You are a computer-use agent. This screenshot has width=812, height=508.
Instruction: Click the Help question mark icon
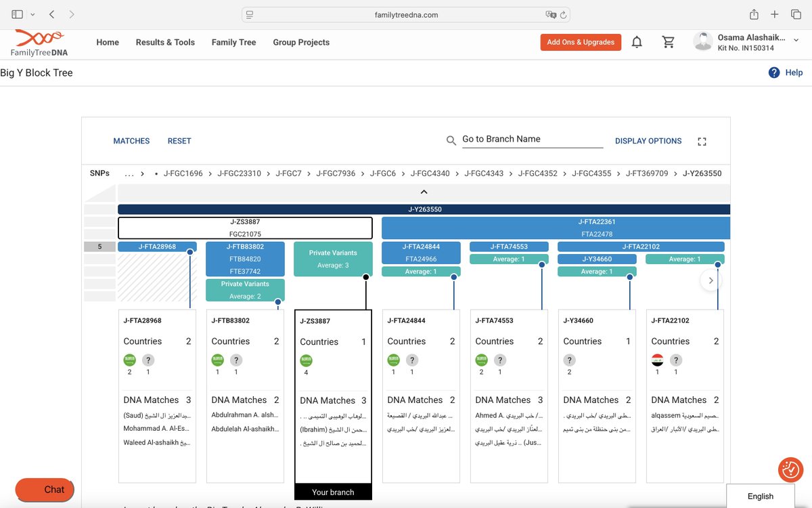click(x=774, y=72)
